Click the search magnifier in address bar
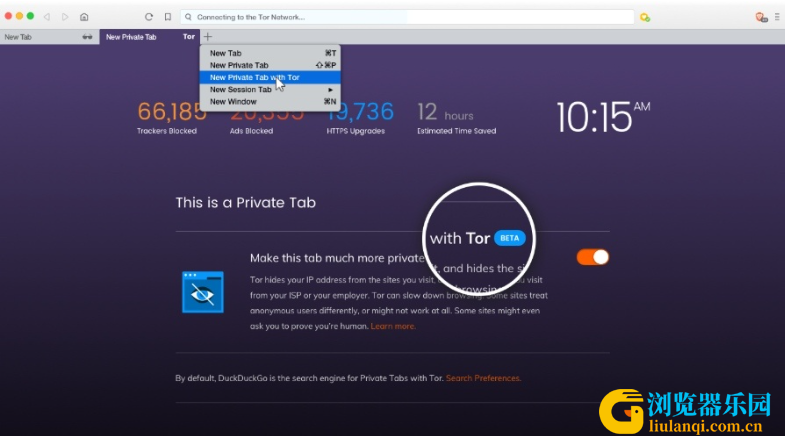Image resolution: width=785 pixels, height=436 pixels. (x=188, y=17)
